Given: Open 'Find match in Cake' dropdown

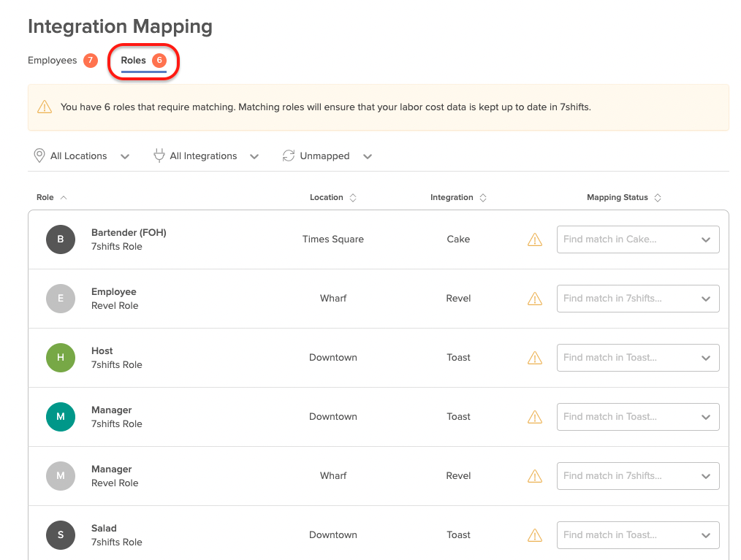Looking at the screenshot, I should [x=637, y=239].
